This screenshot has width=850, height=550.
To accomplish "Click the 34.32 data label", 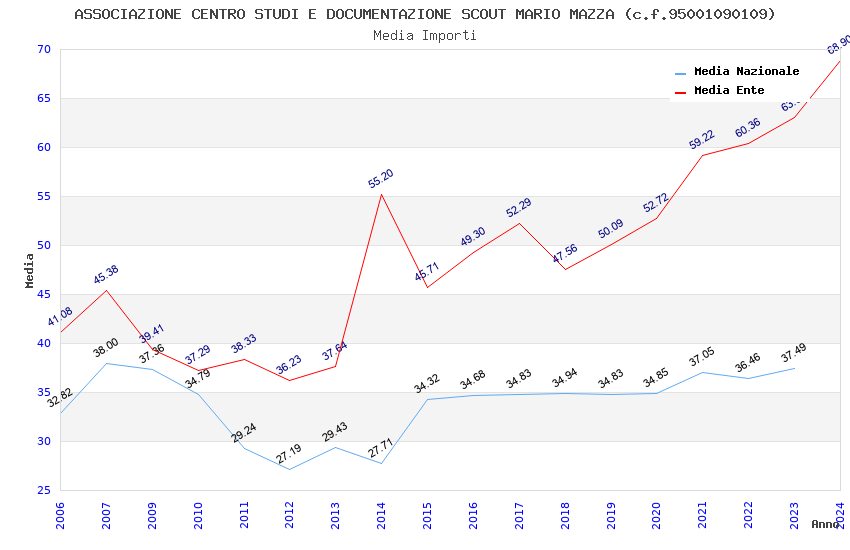I will [427, 384].
